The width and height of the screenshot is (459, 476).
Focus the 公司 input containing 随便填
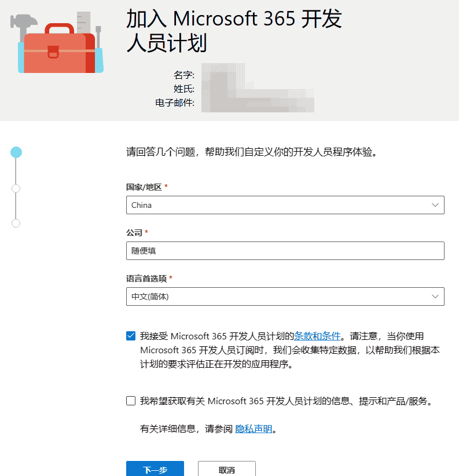click(285, 251)
